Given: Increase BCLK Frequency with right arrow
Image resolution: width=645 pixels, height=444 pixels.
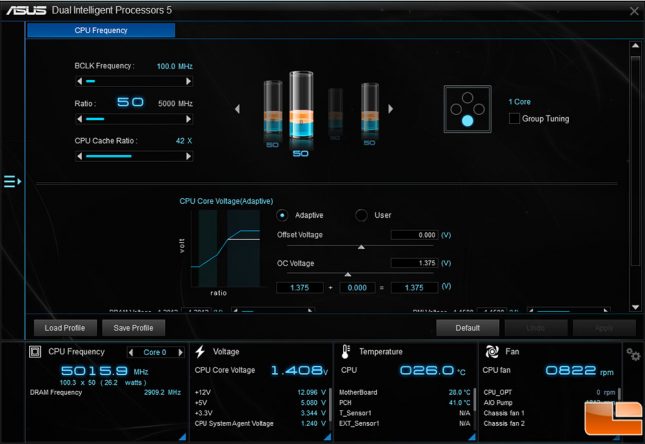Looking at the screenshot, I should click(188, 81).
